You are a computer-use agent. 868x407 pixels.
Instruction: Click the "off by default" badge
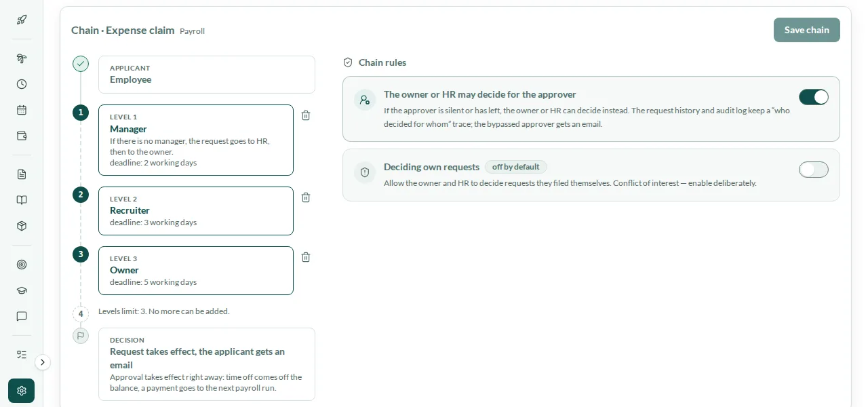point(516,167)
